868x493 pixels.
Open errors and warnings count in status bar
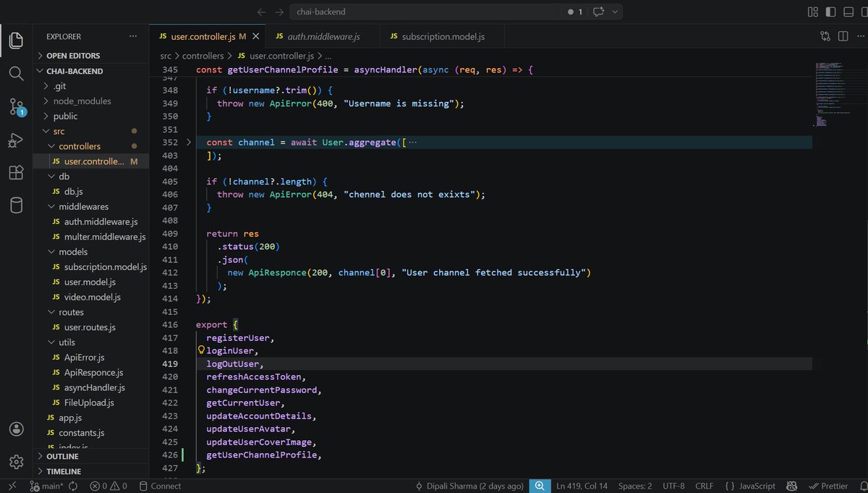point(109,486)
